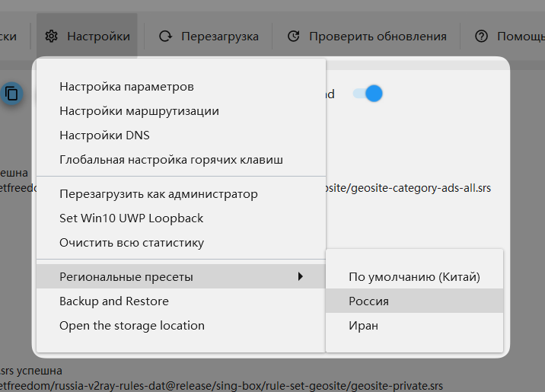Screen dimensions: 545x392
Task: Choose Глобальная настройка горячих клавиш
Action: [x=171, y=160]
